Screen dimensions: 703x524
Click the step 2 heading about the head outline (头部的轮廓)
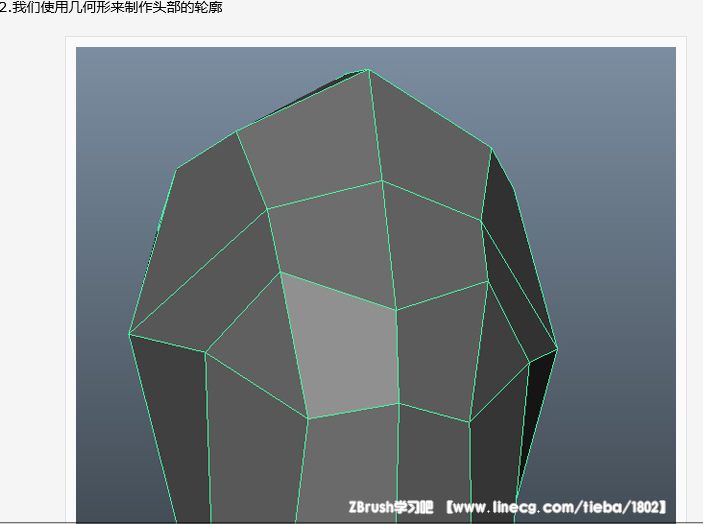click(x=111, y=7)
